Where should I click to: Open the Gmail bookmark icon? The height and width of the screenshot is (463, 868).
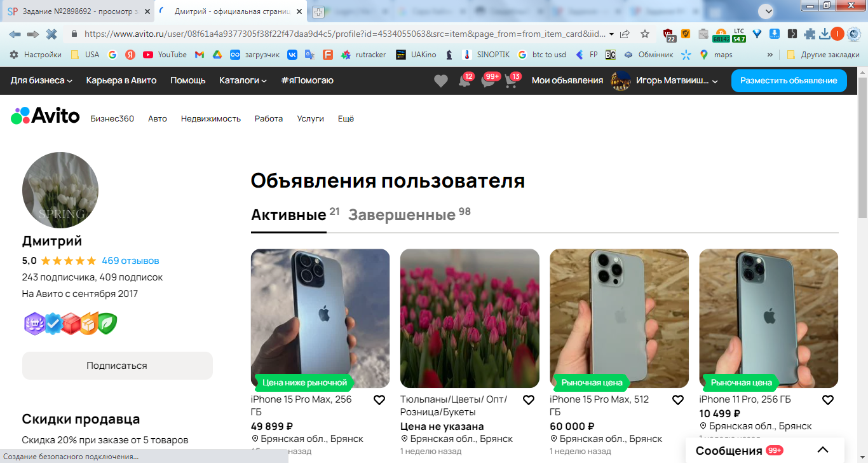coord(200,55)
